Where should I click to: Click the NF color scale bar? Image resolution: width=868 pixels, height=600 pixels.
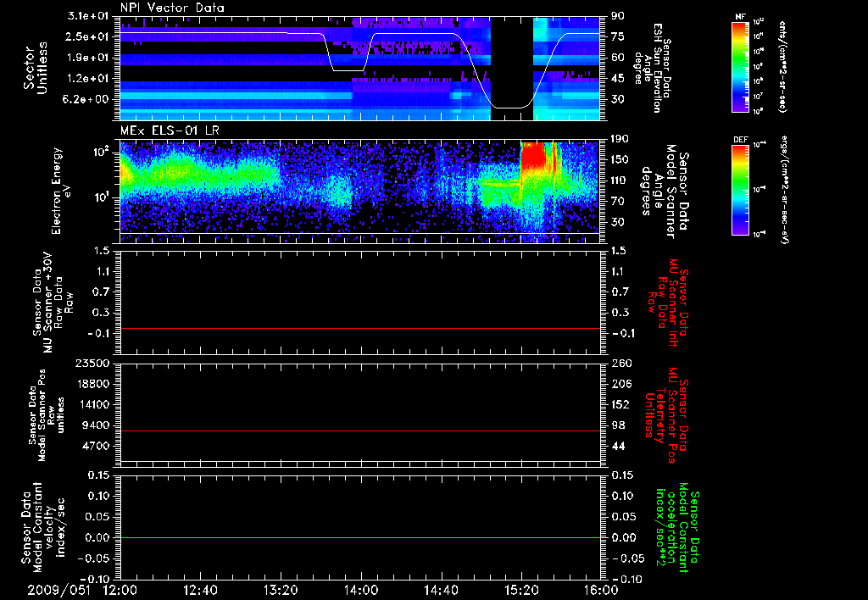pos(740,66)
